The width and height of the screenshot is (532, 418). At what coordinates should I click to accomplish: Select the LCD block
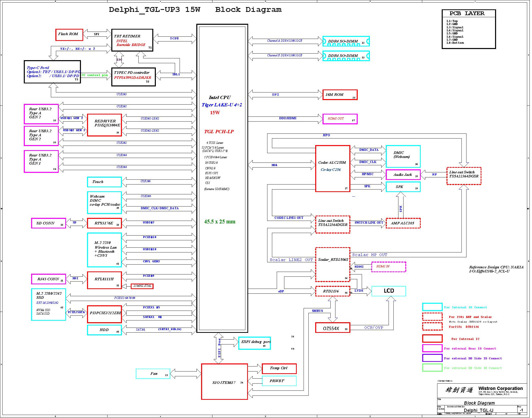[389, 291]
